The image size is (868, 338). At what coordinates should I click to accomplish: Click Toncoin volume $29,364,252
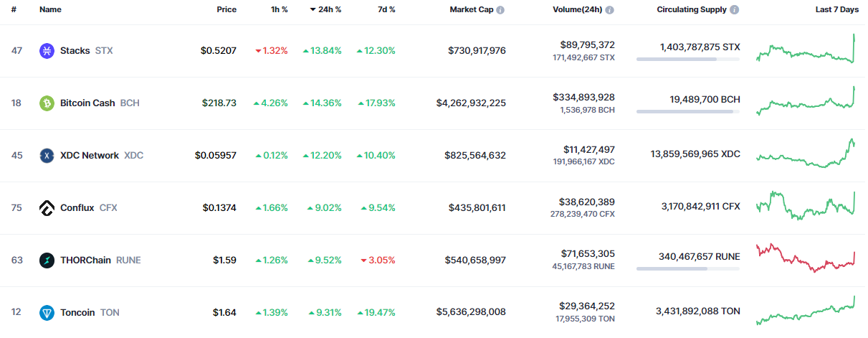pos(587,306)
